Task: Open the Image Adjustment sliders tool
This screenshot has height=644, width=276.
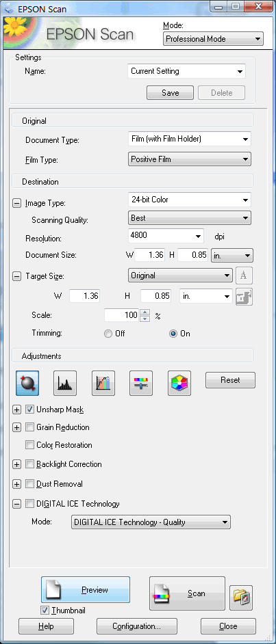Action: (x=141, y=384)
